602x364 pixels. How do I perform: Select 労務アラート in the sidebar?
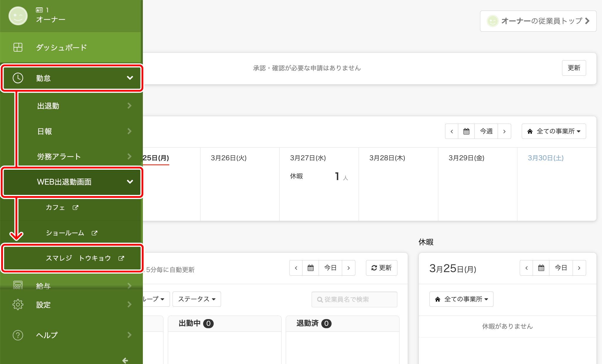point(58,156)
